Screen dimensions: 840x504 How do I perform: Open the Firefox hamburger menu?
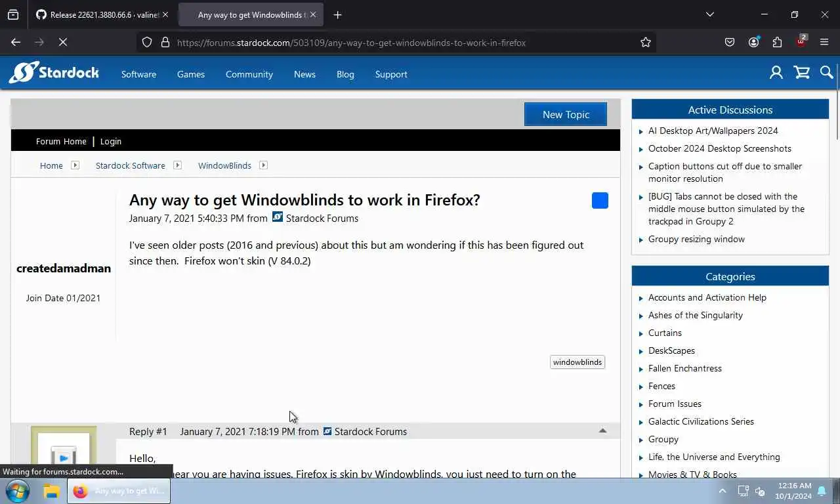tap(824, 42)
